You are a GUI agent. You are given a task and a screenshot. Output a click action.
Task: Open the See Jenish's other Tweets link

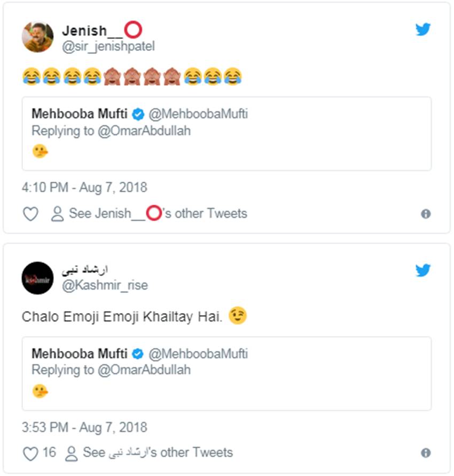click(x=158, y=214)
